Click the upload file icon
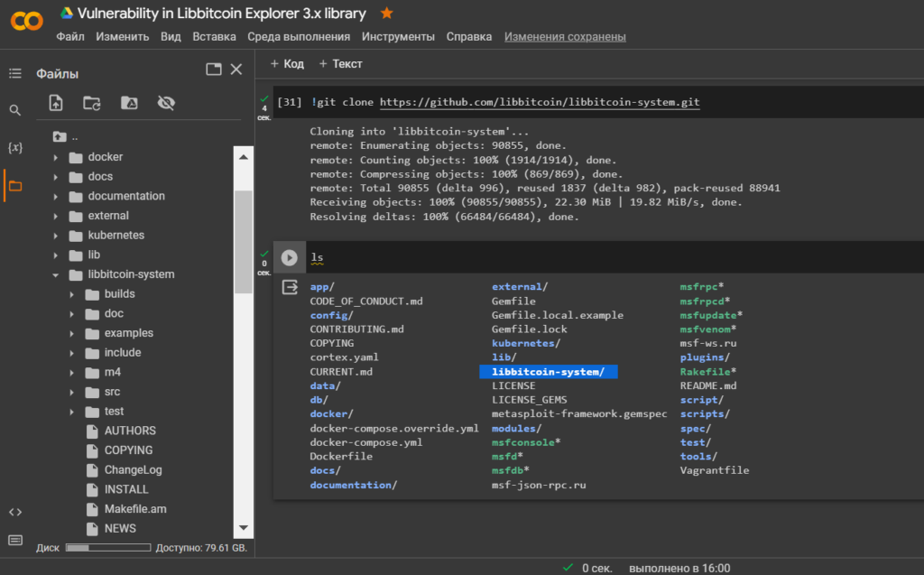 (55, 103)
